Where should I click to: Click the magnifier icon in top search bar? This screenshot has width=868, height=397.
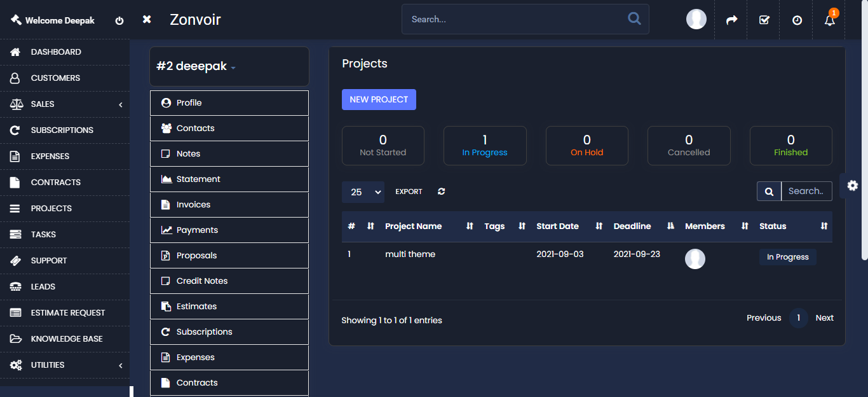click(x=634, y=19)
